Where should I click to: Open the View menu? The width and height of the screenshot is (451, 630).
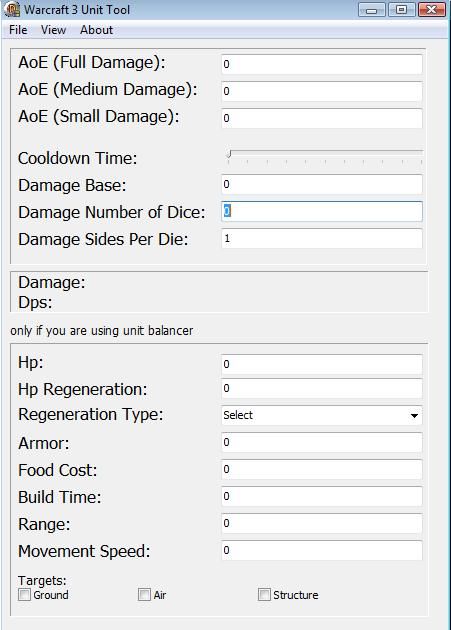53,30
